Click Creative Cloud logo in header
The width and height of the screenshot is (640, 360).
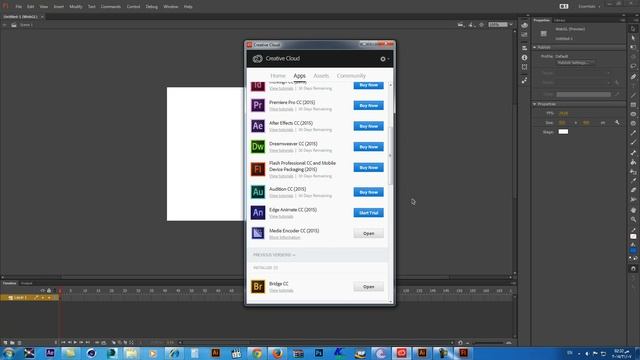pos(257,59)
